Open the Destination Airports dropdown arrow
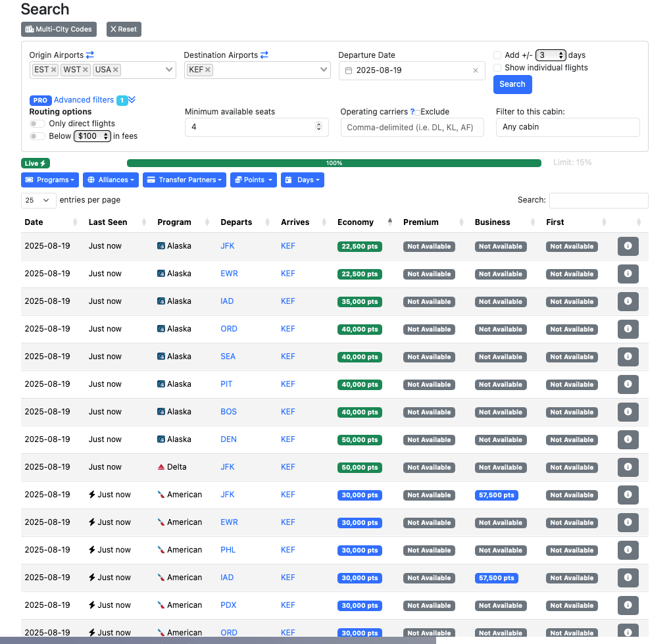The height and width of the screenshot is (644, 671). (x=324, y=69)
